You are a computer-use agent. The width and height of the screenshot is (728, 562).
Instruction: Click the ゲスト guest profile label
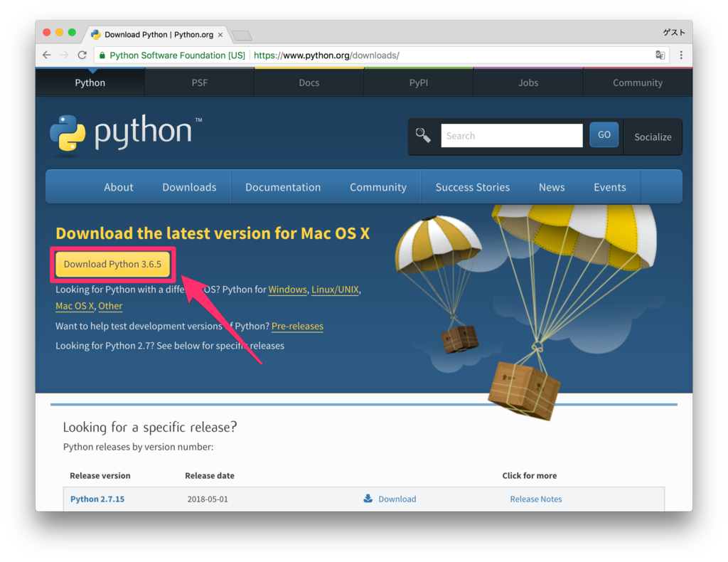coord(674,32)
